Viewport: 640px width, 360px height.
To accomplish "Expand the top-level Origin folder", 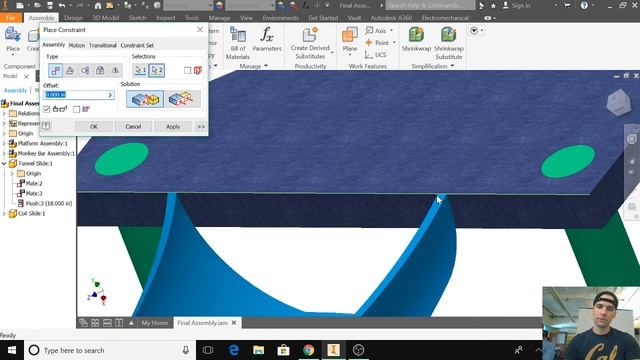I will tap(4, 133).
